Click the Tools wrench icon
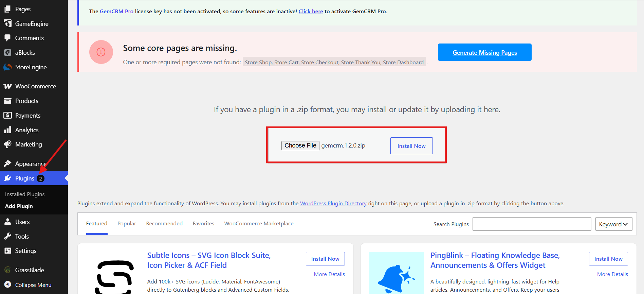Viewport: 644px width, 294px height. click(x=7, y=237)
